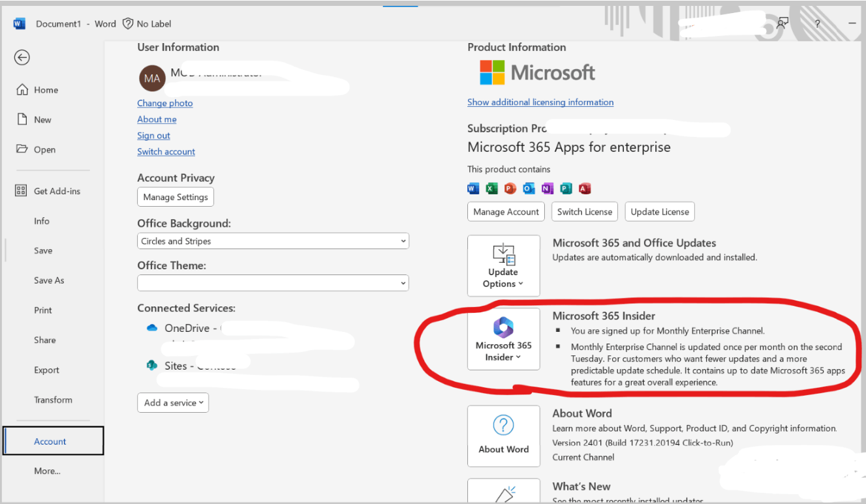Click the Word app icon in title bar
Viewport: 866px width, 504px height.
pos(19,23)
